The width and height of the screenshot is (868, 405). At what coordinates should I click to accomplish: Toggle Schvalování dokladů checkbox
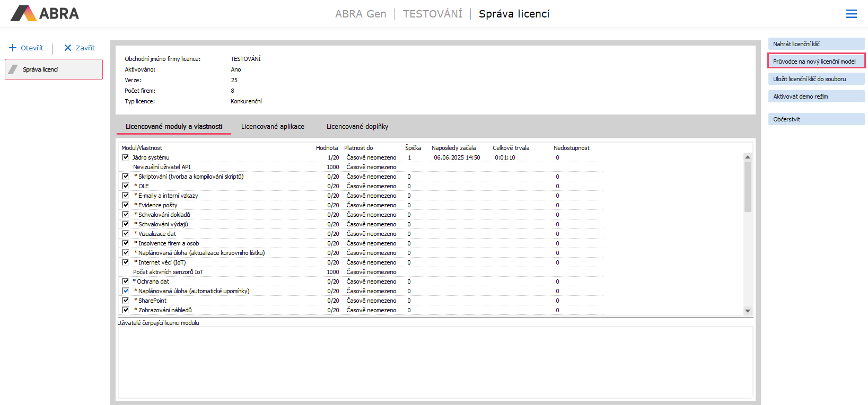click(x=126, y=215)
